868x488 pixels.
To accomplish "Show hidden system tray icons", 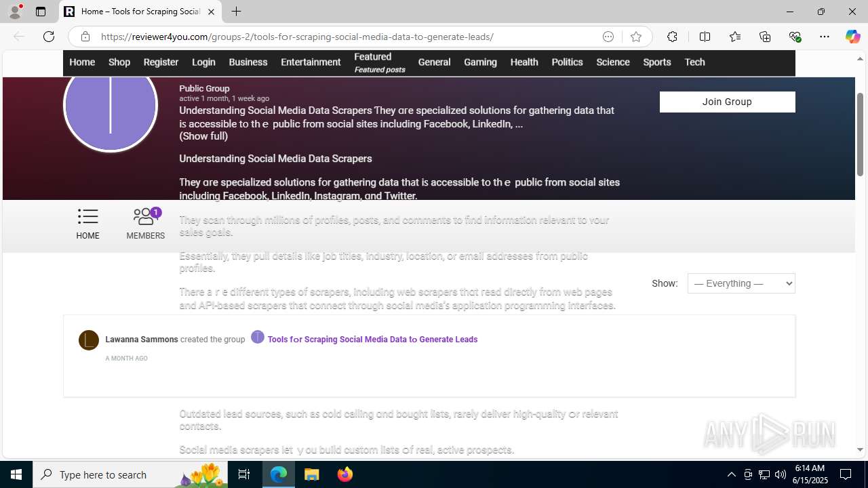I will pos(731,474).
